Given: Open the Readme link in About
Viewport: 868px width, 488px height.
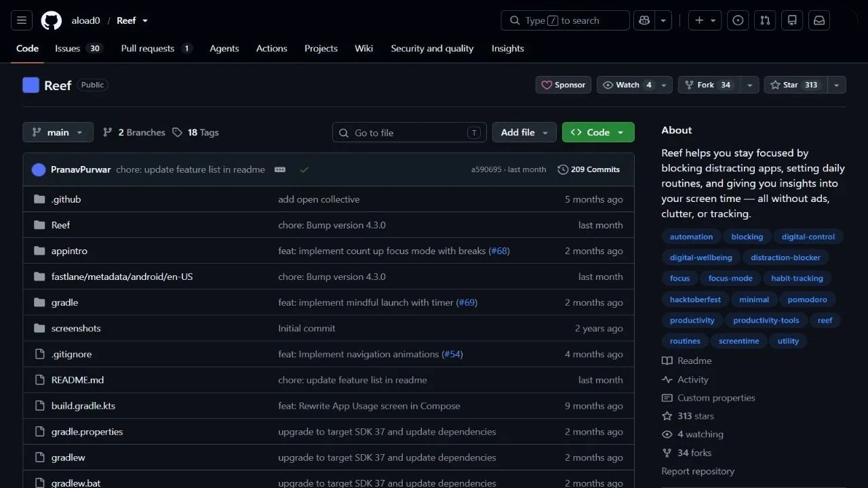Looking at the screenshot, I should coord(687,361).
